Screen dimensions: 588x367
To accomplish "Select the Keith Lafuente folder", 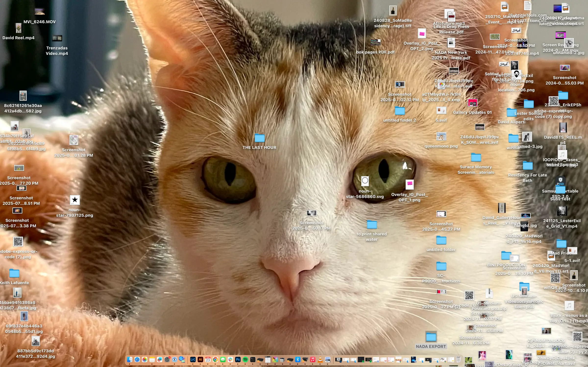I will 14,273.
